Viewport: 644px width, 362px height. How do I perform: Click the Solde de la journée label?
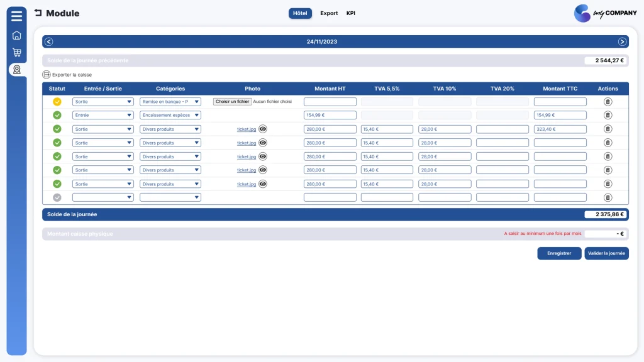point(72,214)
